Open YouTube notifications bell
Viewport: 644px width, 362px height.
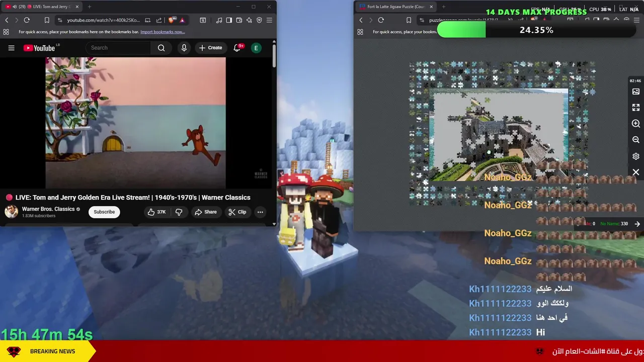(x=237, y=48)
